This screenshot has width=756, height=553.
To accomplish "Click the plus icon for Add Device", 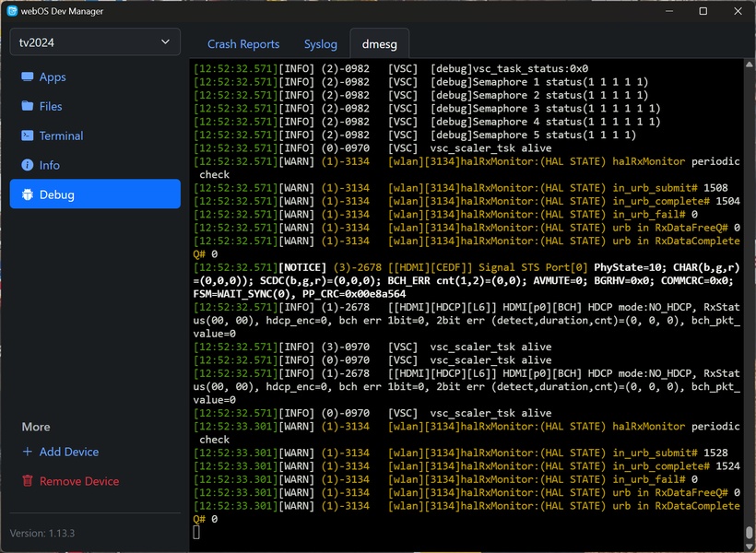I will click(28, 452).
